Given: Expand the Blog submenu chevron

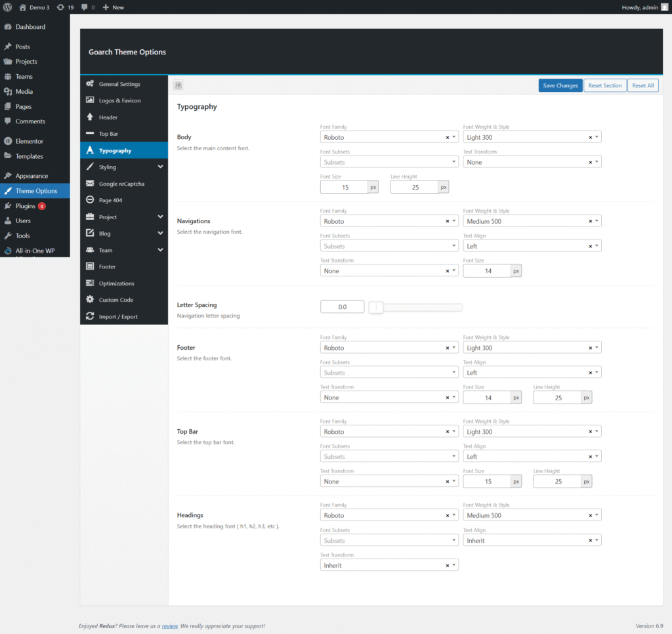Looking at the screenshot, I should [x=160, y=233].
